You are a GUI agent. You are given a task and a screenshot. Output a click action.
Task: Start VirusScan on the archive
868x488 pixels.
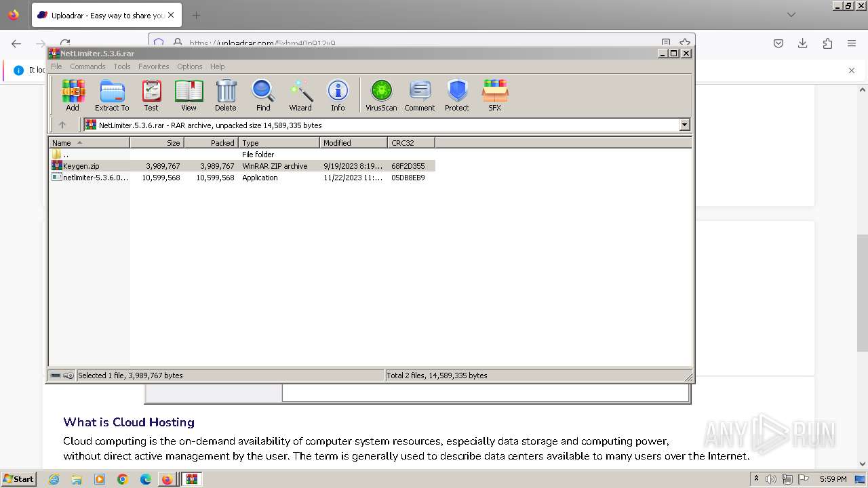pyautogui.click(x=381, y=95)
